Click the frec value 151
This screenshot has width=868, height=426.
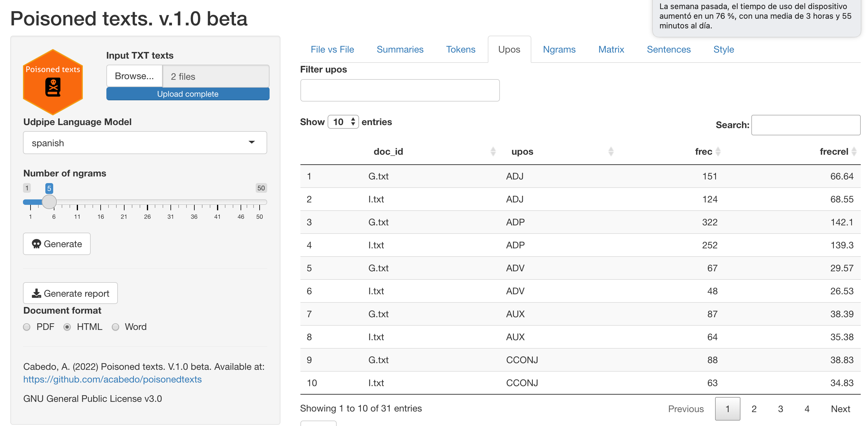(x=710, y=176)
